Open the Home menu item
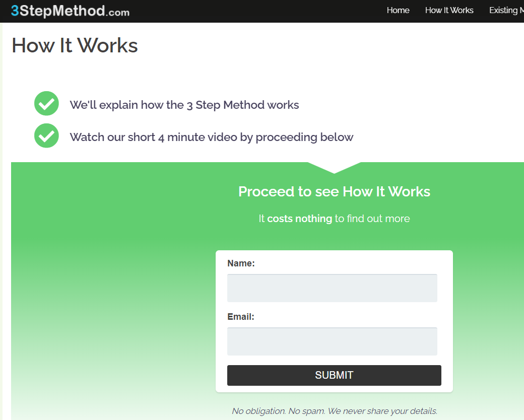524x420 pixels. [398, 10]
